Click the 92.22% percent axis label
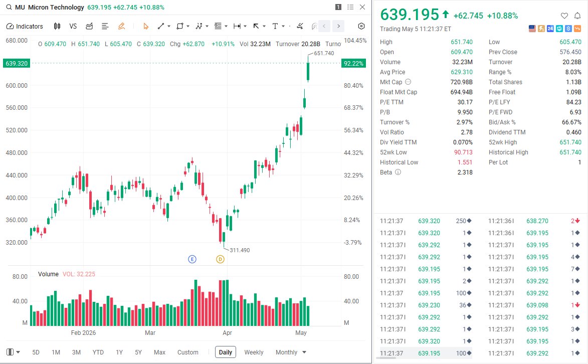This screenshot has width=588, height=364. 353,63
